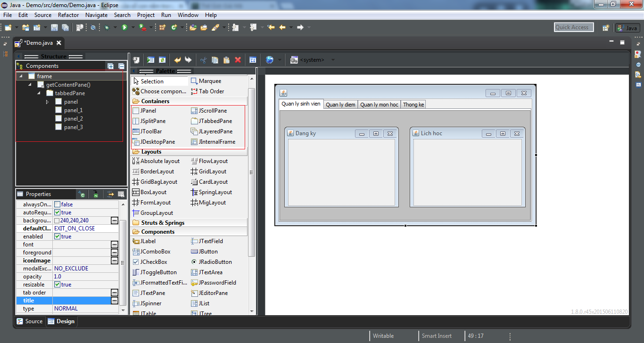
Task: Pick the JTabbedPane palette entry
Action: pos(212,121)
